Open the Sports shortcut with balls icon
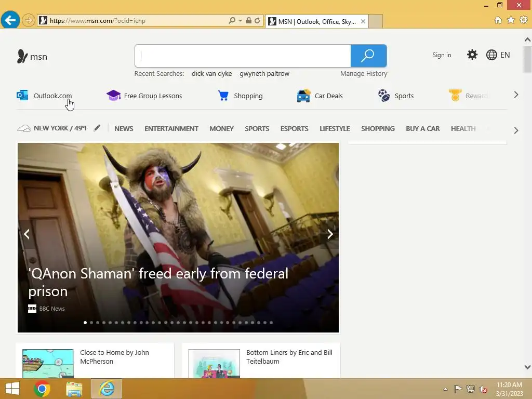Image resolution: width=532 pixels, height=399 pixels. [x=396, y=96]
